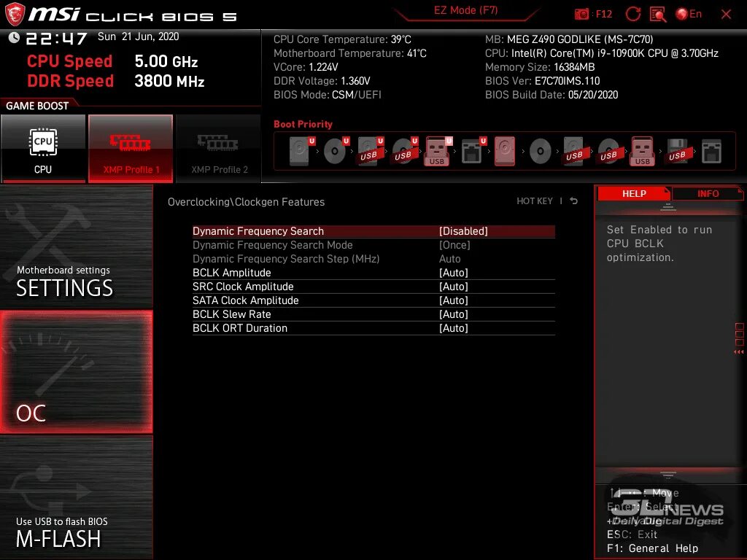Select the BCLK Slew Rate row label
This screenshot has height=560, width=747.
coord(231,314)
